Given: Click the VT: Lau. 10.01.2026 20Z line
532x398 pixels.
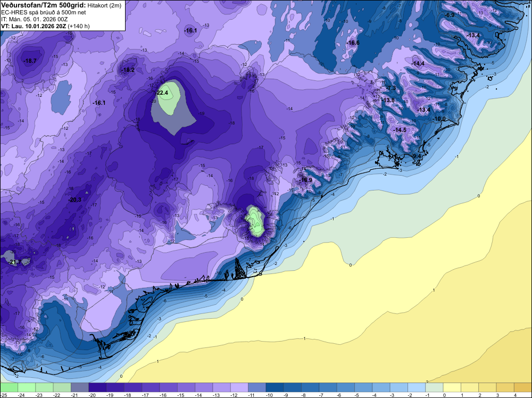Looking at the screenshot, I should [34, 26].
